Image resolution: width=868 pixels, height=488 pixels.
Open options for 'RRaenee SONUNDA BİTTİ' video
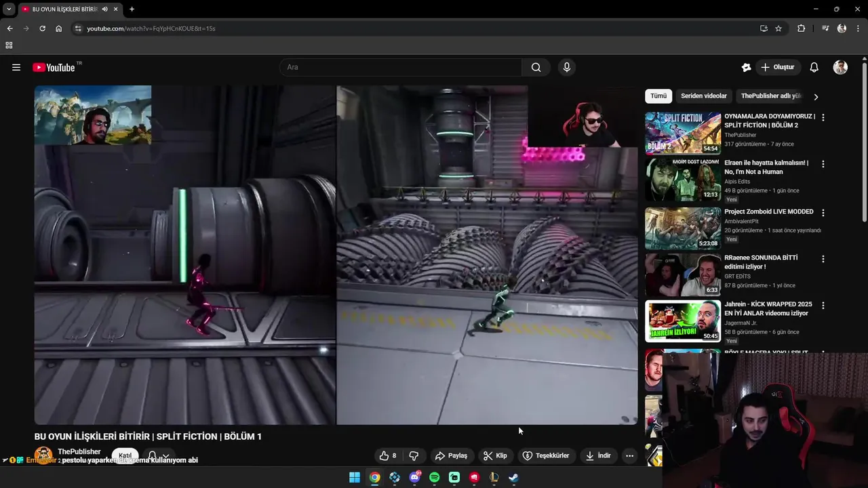tap(823, 259)
